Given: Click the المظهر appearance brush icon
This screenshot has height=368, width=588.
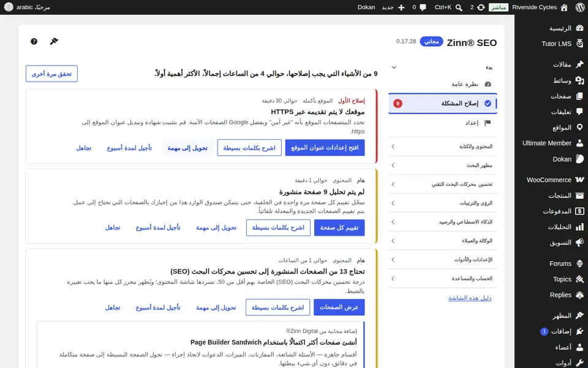Looking at the screenshot, I should tap(579, 316).
